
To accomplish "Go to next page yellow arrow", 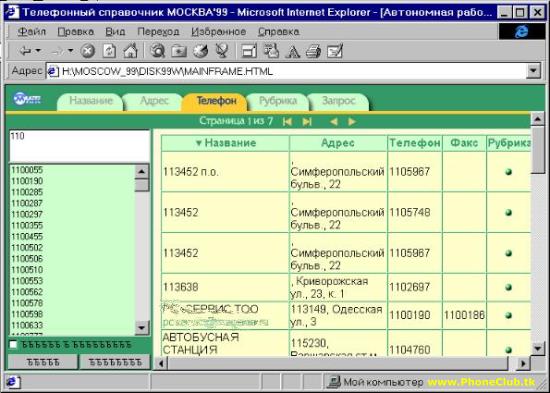I will [352, 122].
